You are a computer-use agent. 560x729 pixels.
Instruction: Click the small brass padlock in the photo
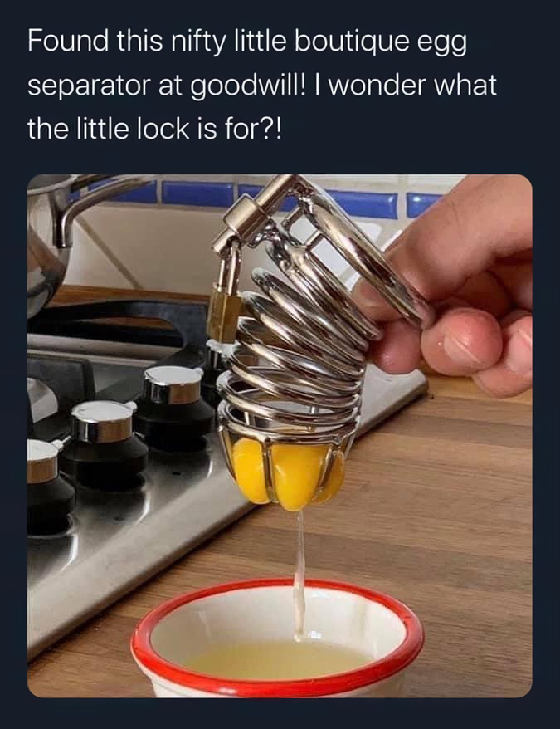[224, 313]
